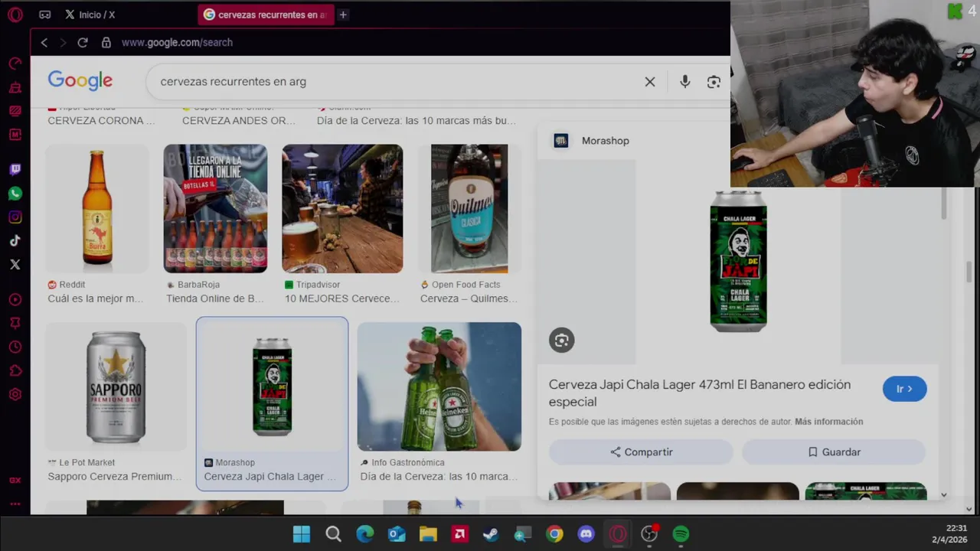Click '10 MEJORES Cervece...' Tripadvisor caption
The width and height of the screenshot is (980, 551).
[342, 298]
